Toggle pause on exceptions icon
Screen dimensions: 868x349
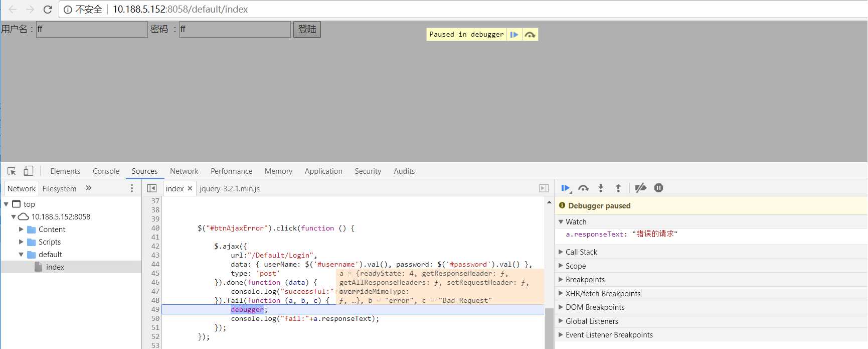click(659, 188)
